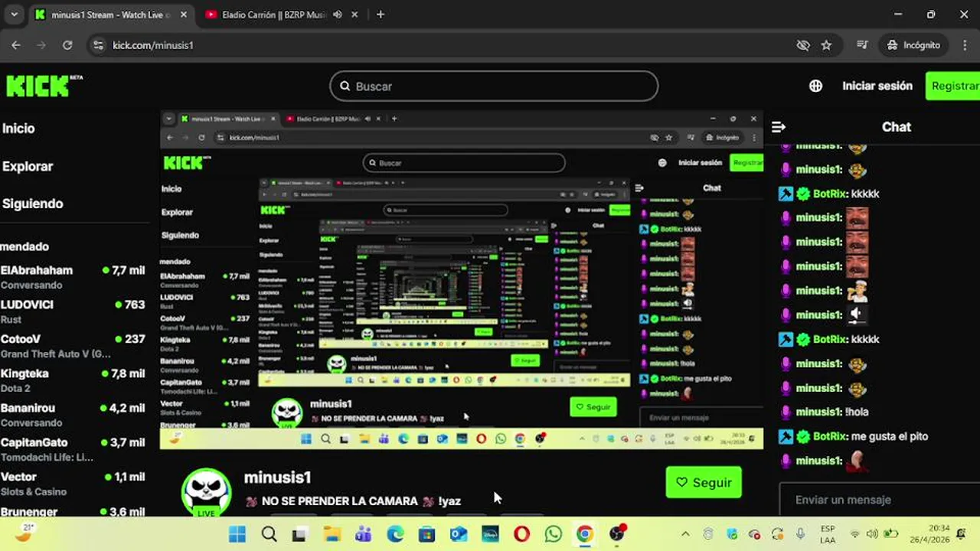980x551 pixels.
Task: Open Explorar in the sidebar
Action: pos(28,166)
